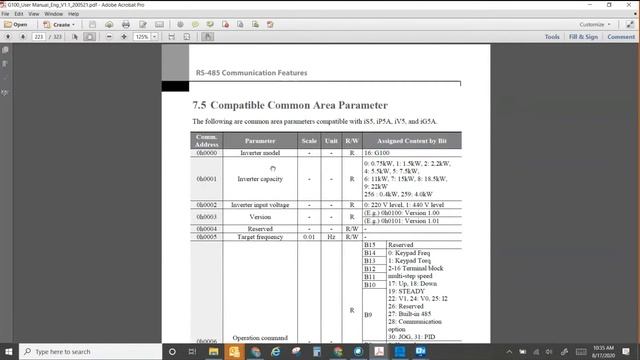
Task: Click the page number field showing 221
Action: (x=39, y=37)
